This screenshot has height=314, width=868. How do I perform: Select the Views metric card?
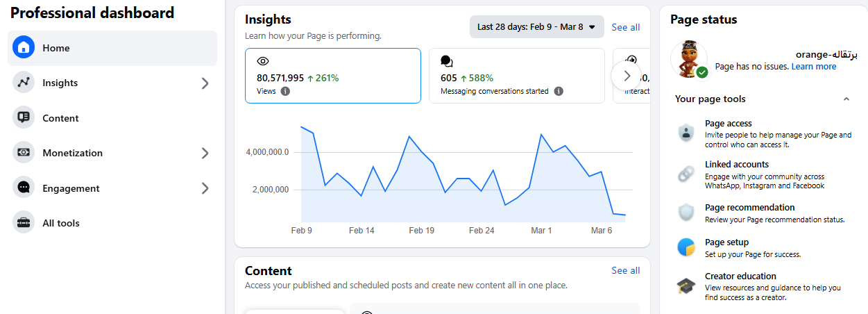[332, 76]
